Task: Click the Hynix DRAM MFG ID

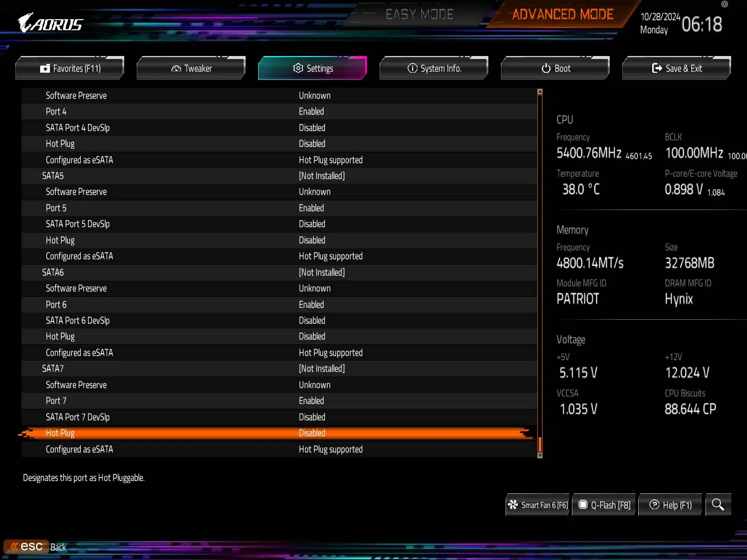Action: click(679, 299)
